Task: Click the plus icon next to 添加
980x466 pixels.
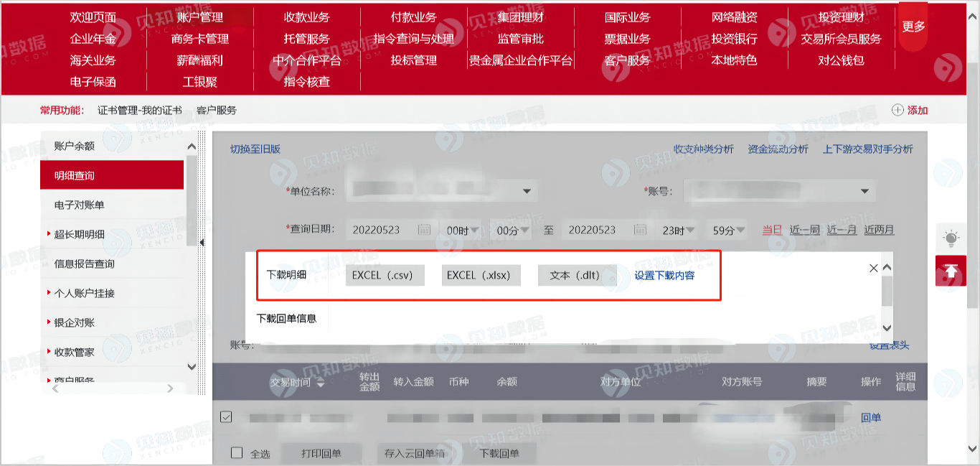Action: 897,110
